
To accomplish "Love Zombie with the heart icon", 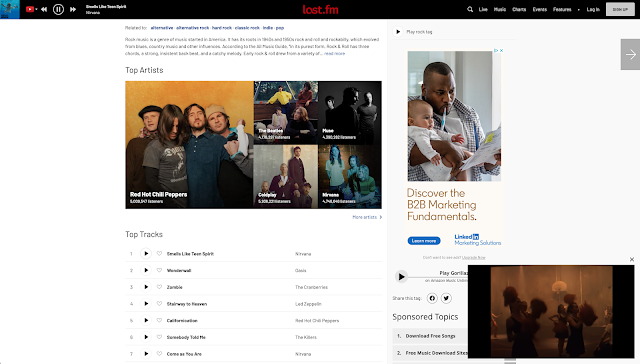I will (x=159, y=287).
